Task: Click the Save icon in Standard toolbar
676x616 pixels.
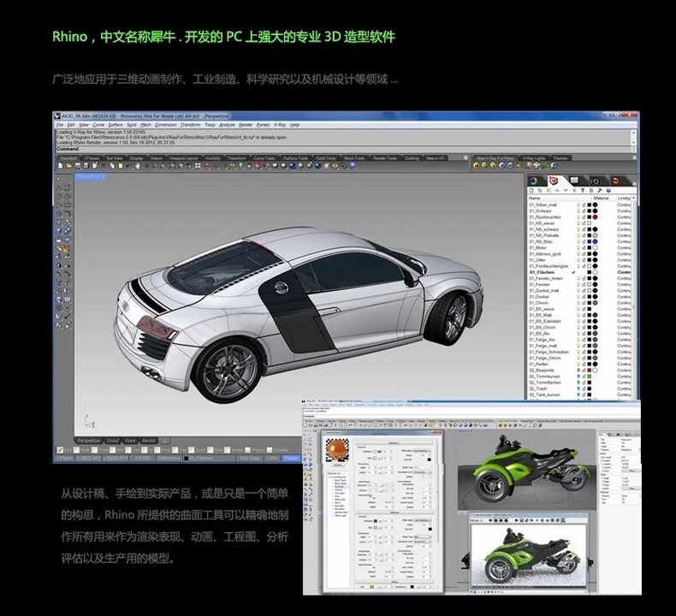Action: pos(78,165)
